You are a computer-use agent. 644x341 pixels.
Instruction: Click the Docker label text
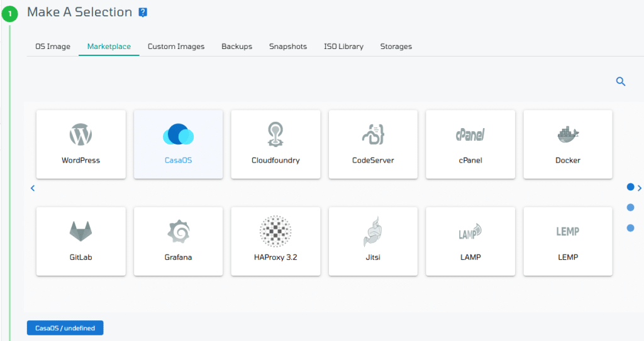568,160
